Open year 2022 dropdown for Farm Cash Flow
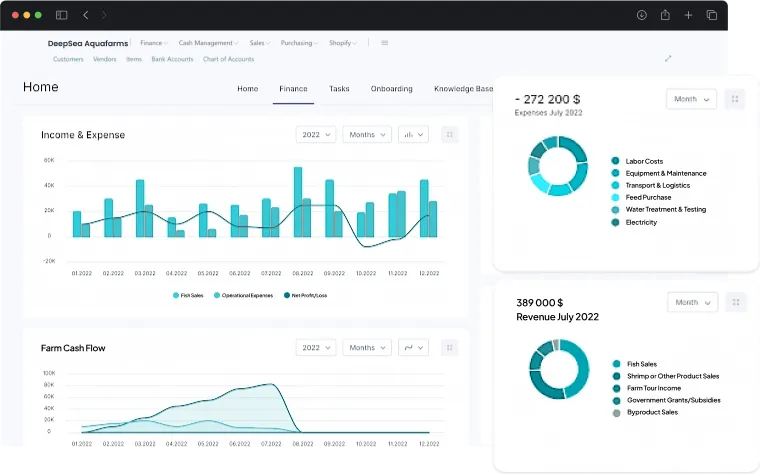Screen dimensions: 760x474 [x=316, y=348]
